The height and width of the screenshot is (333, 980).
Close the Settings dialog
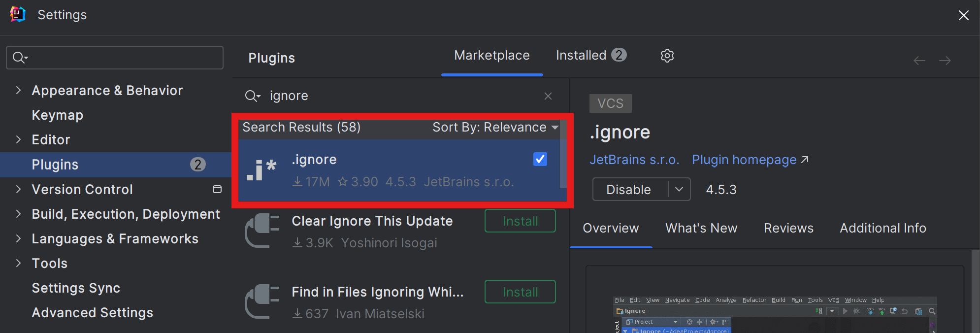pos(963,15)
